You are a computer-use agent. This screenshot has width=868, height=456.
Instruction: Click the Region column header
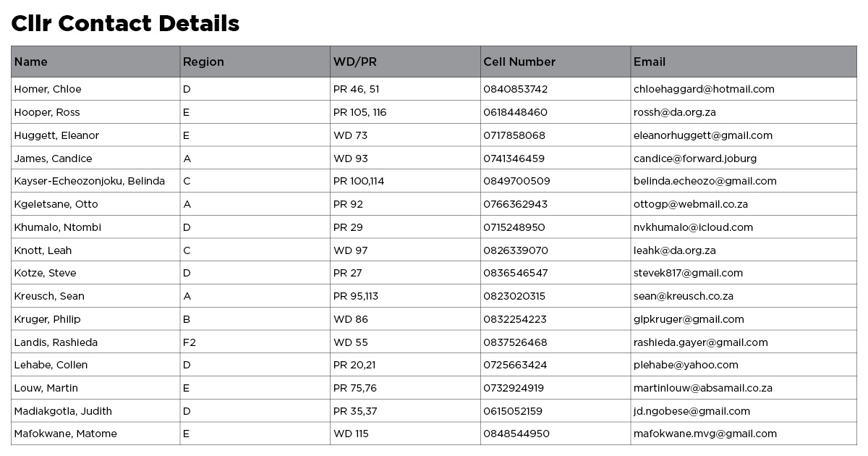click(x=203, y=62)
